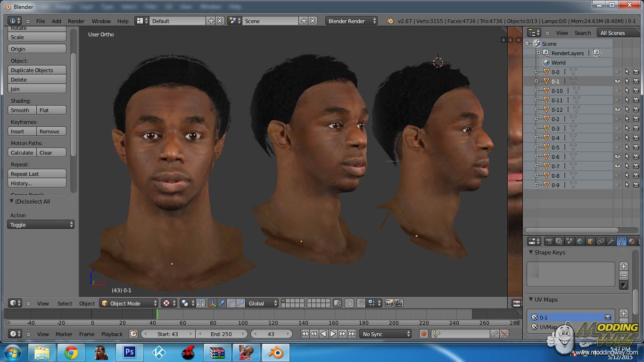Viewport: 644px width, 362px height.
Task: Jump to the end frame in timeline
Action: [352, 334]
